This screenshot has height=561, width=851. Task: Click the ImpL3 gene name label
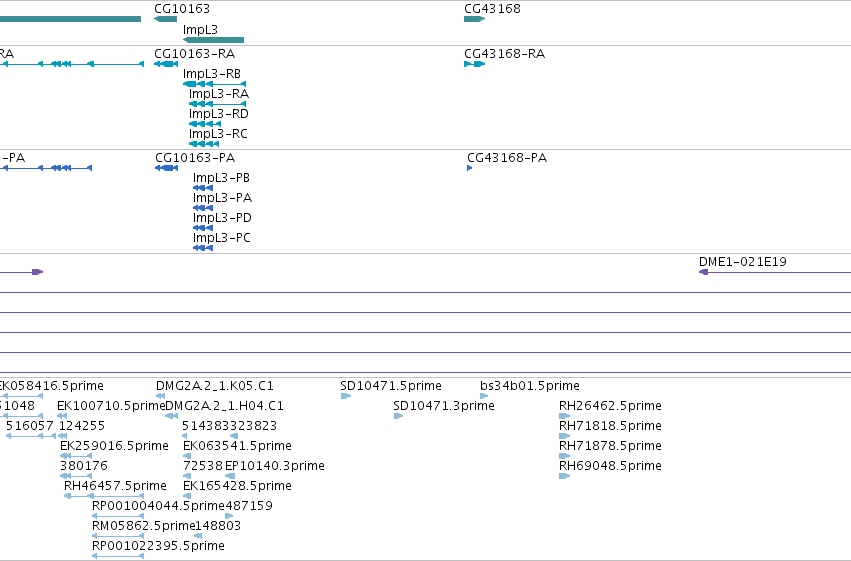click(200, 30)
